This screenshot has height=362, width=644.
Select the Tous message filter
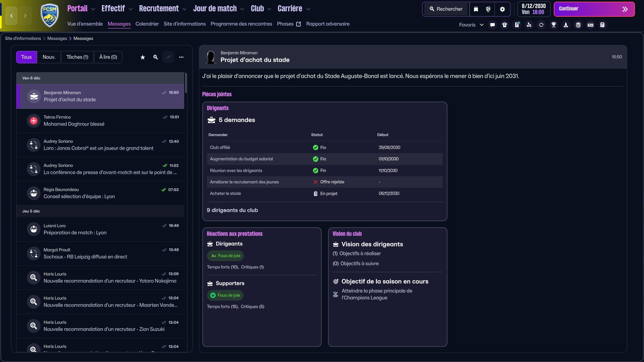(x=26, y=57)
